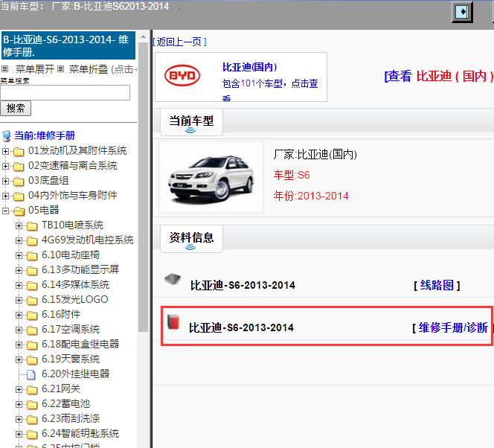Expand the 02变速箱与离合系统 tree node
The width and height of the screenshot is (494, 448).
(x=5, y=166)
